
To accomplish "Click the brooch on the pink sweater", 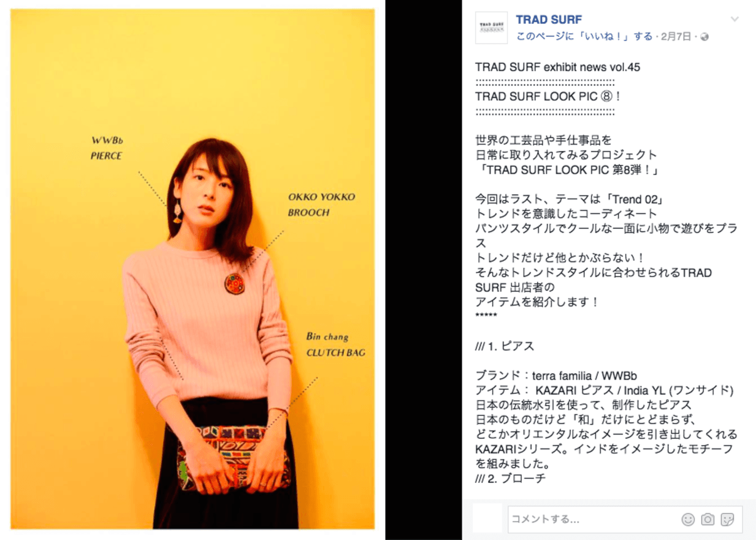I will 234,283.
